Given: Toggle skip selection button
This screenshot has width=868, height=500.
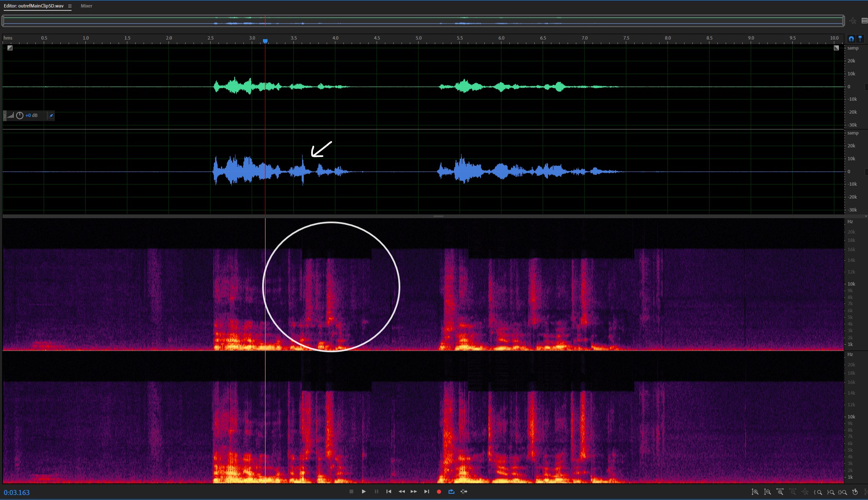Looking at the screenshot, I should 464,492.
